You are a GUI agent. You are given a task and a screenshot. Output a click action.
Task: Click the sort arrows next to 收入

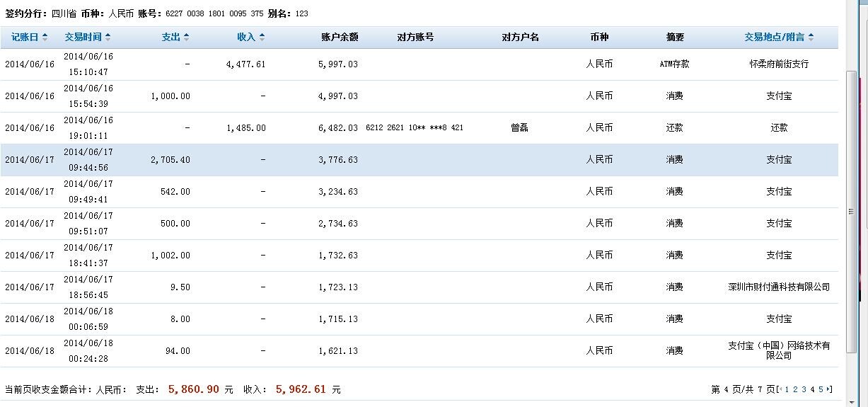pyautogui.click(x=262, y=37)
